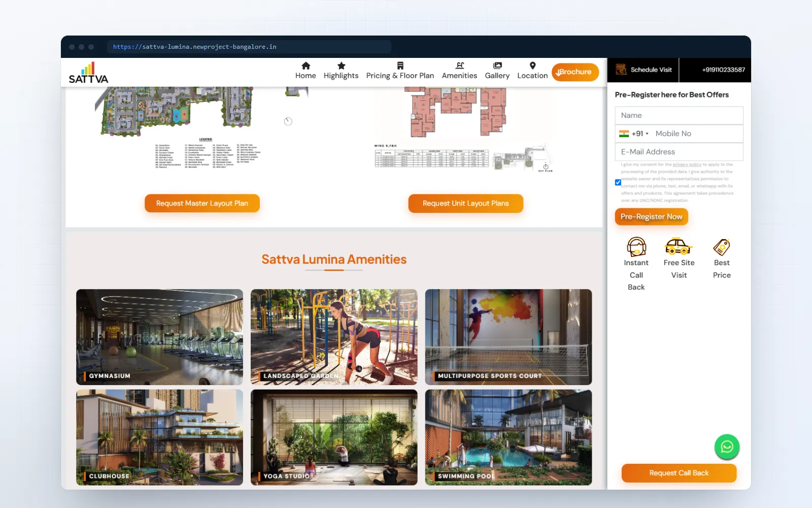Click the Instant Call Back headset icon
Viewport: 812px width, 508px height.
[x=636, y=247]
